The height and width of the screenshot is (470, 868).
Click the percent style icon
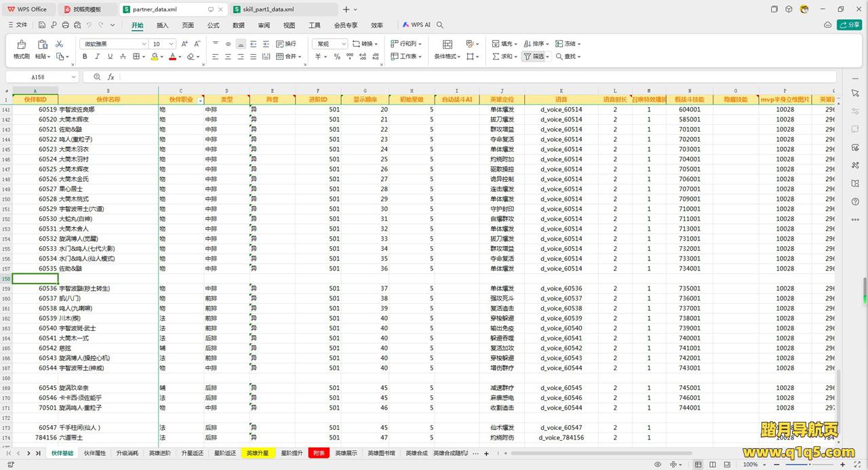[x=337, y=57]
